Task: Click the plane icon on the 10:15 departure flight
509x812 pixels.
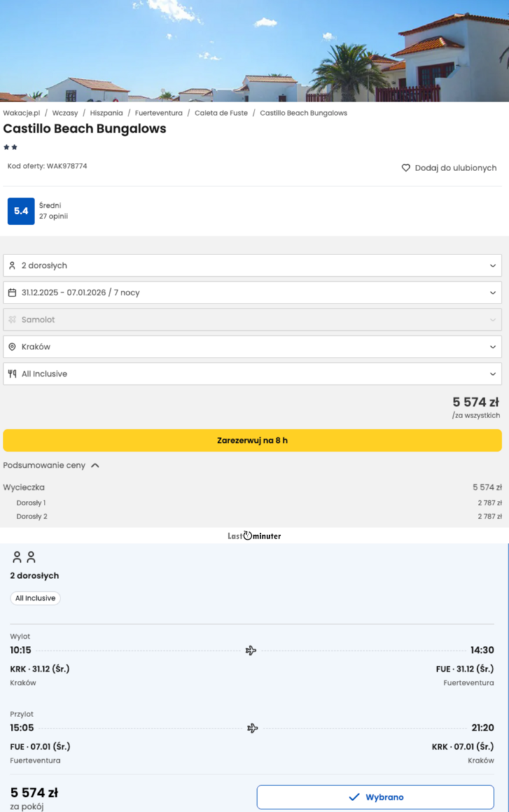Action: coord(251,650)
